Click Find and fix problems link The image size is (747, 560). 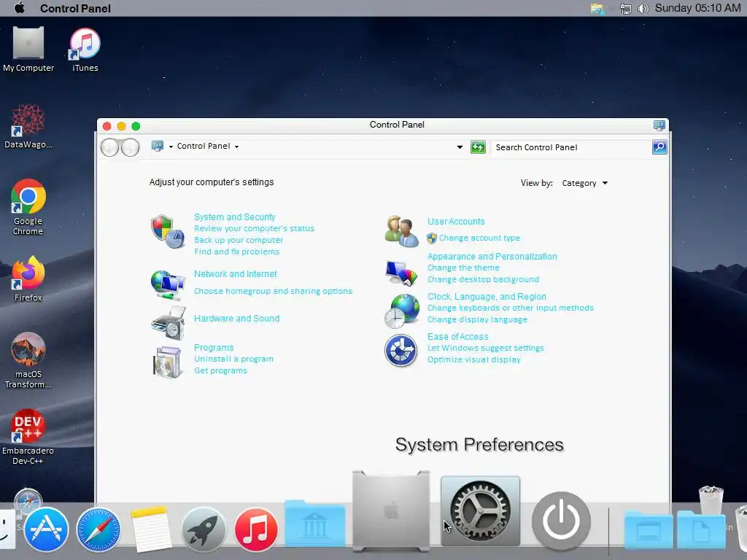coord(236,252)
